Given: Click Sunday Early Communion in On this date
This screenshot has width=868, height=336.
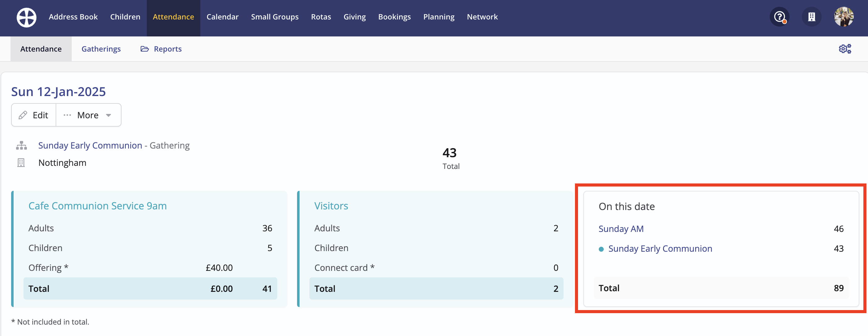Looking at the screenshot, I should tap(660, 249).
